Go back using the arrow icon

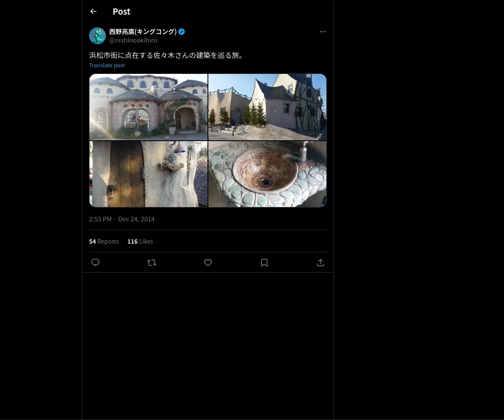pos(93,11)
